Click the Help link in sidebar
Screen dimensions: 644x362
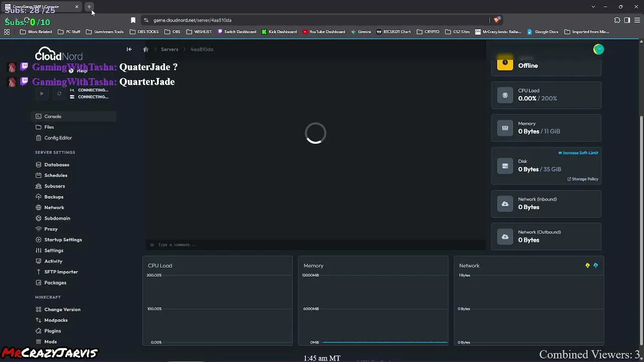(78, 71)
